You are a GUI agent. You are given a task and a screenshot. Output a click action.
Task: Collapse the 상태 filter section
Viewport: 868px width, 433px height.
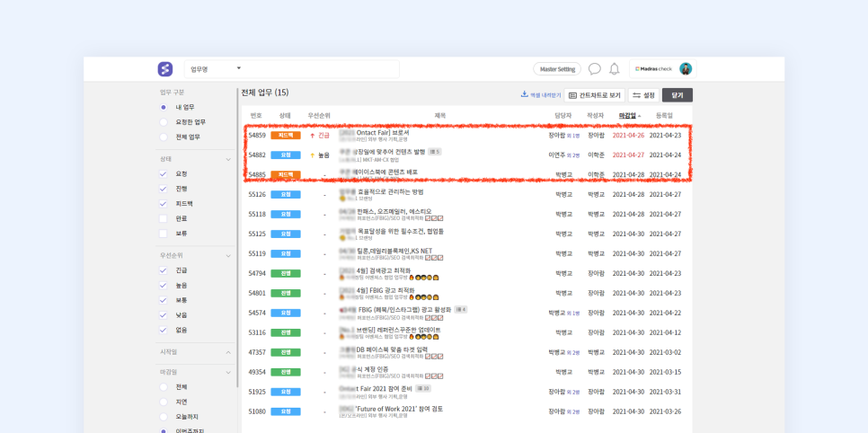[228, 159]
